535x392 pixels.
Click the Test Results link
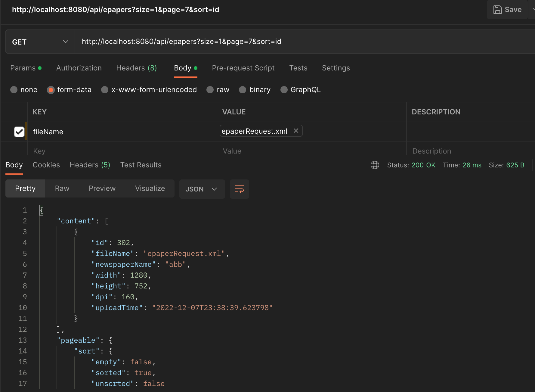coord(141,165)
